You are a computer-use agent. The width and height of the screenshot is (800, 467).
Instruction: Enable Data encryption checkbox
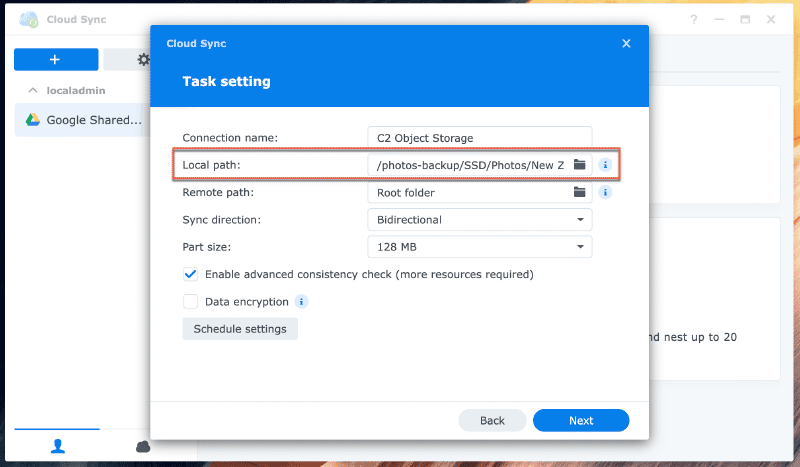click(190, 301)
